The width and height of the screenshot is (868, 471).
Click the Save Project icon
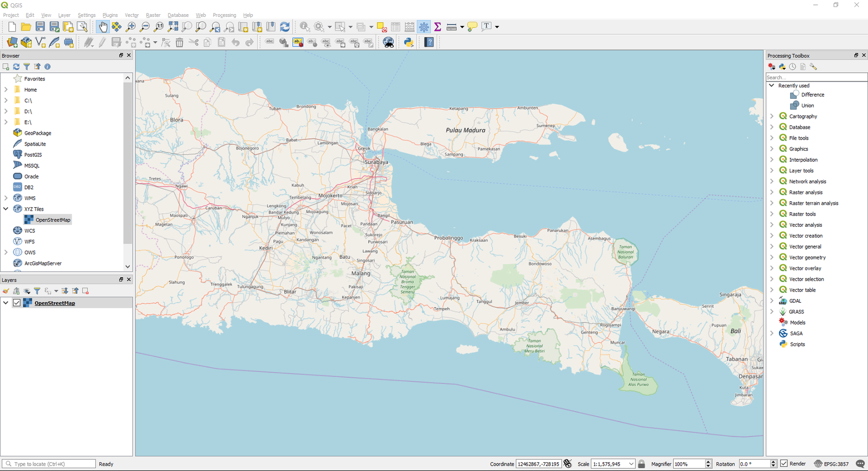pyautogui.click(x=40, y=27)
